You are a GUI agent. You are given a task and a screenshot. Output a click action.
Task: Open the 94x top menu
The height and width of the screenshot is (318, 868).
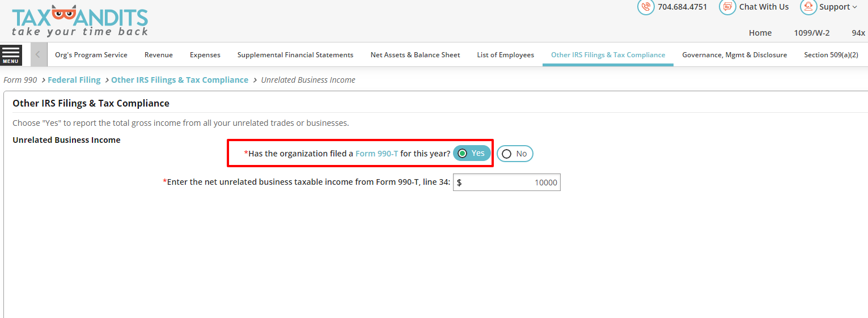(x=858, y=33)
